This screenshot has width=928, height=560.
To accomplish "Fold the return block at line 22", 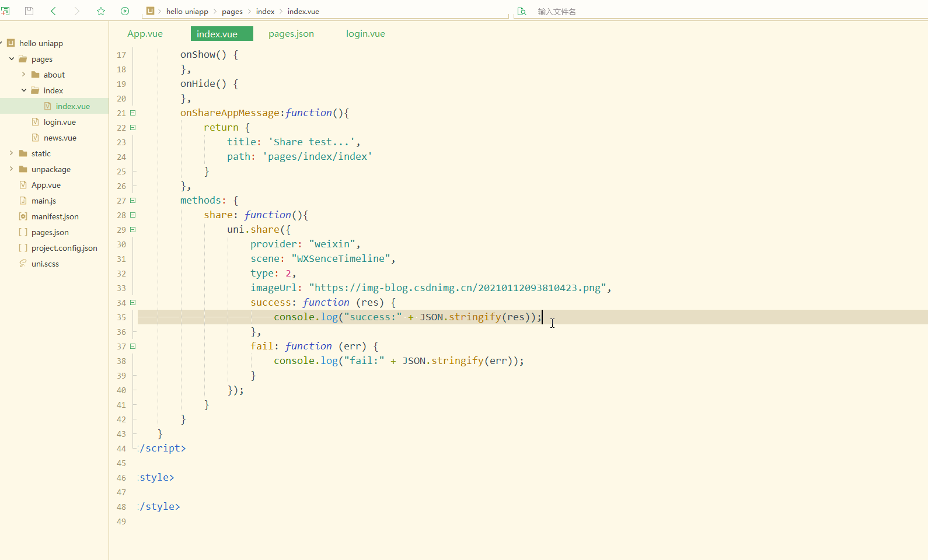I will pos(133,128).
